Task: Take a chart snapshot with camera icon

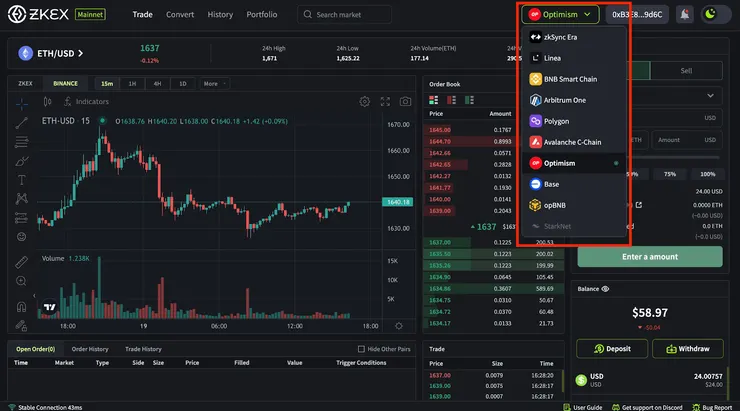Action: 405,101
